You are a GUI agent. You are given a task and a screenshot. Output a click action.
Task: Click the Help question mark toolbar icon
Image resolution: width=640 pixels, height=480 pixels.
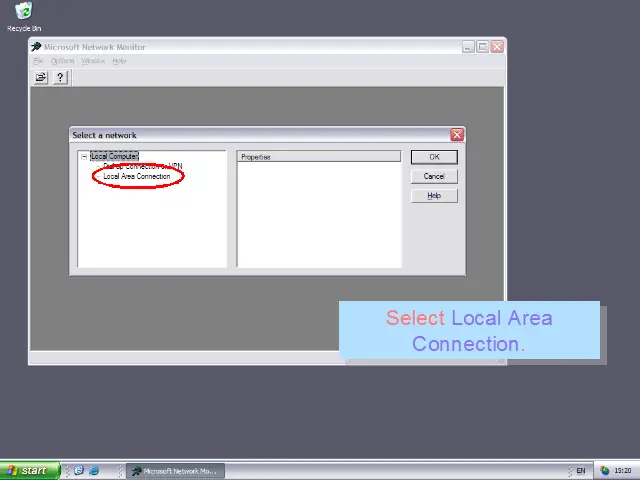(x=60, y=77)
